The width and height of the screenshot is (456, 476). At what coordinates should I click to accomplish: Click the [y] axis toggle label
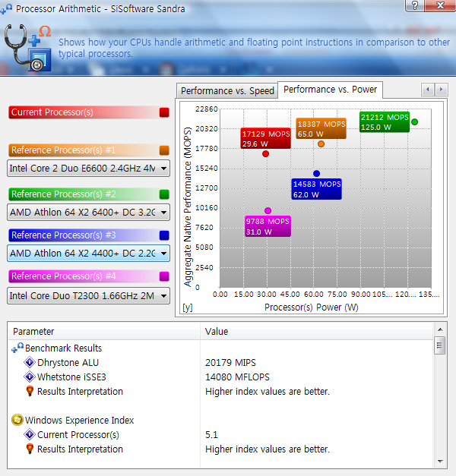tap(188, 307)
